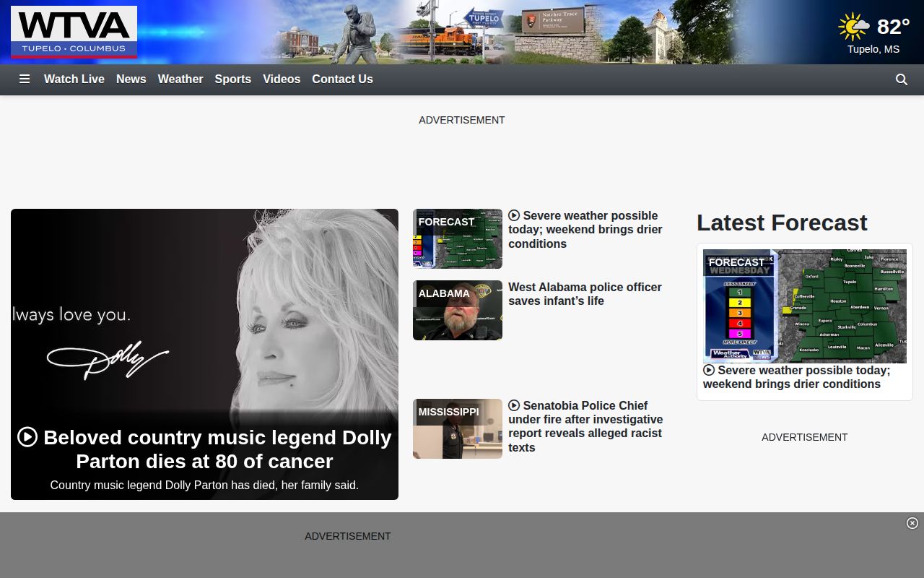Click the Dolly Parton family statement subtext

pyautogui.click(x=204, y=486)
